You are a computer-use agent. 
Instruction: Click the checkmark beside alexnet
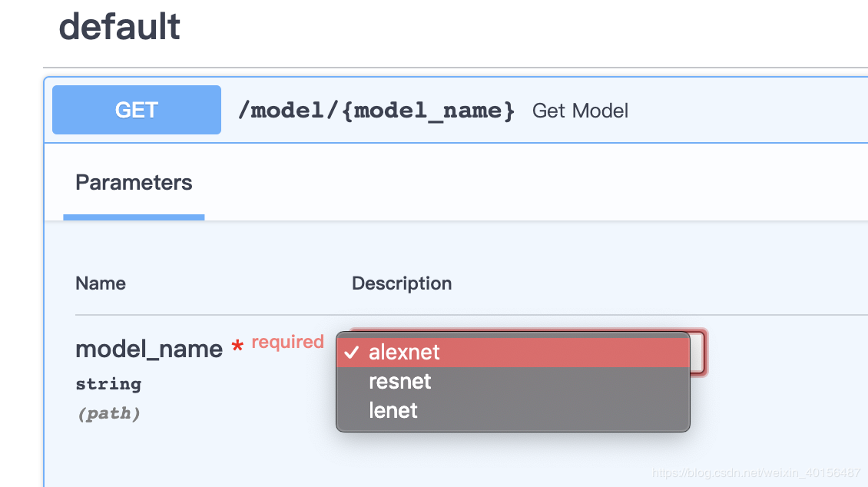coord(352,353)
